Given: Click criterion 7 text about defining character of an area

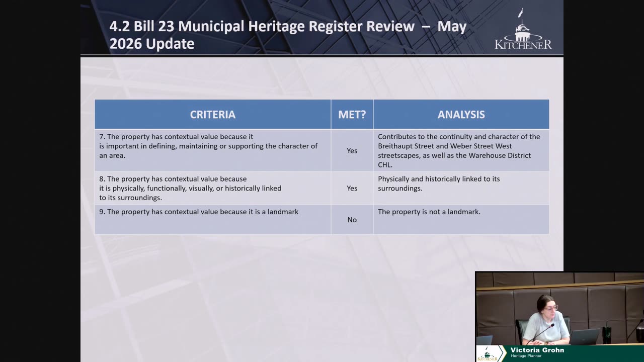Looking at the screenshot, I should point(208,146).
